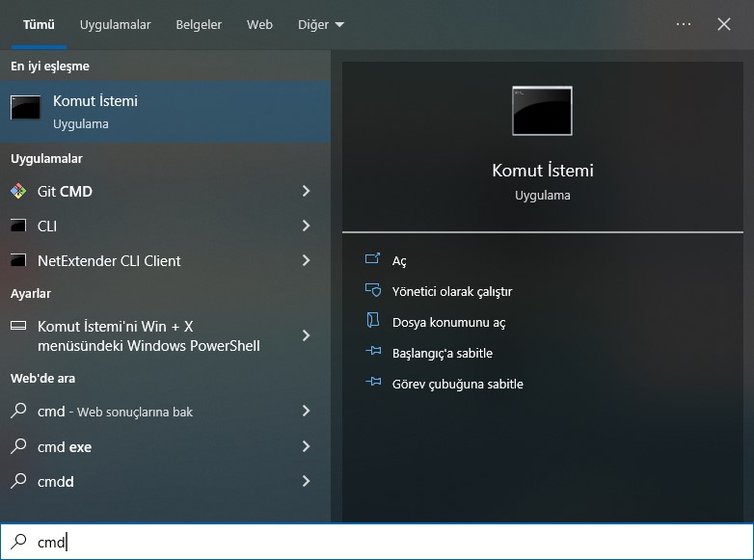Expand the NetExtender CLI Client arrow

(x=306, y=260)
